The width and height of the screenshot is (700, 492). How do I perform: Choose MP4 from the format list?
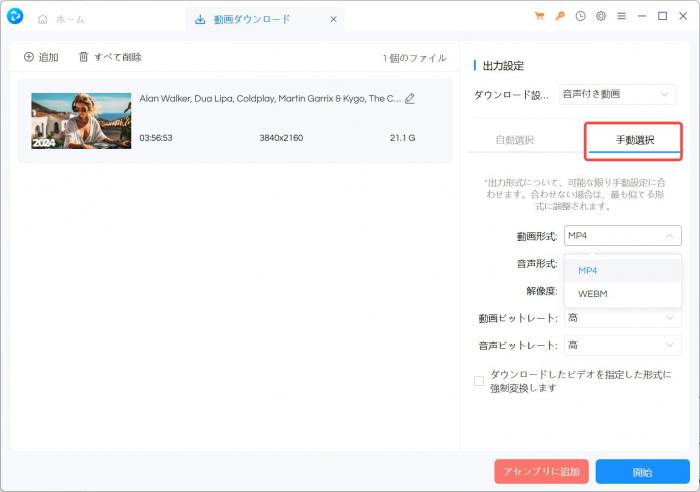click(623, 271)
